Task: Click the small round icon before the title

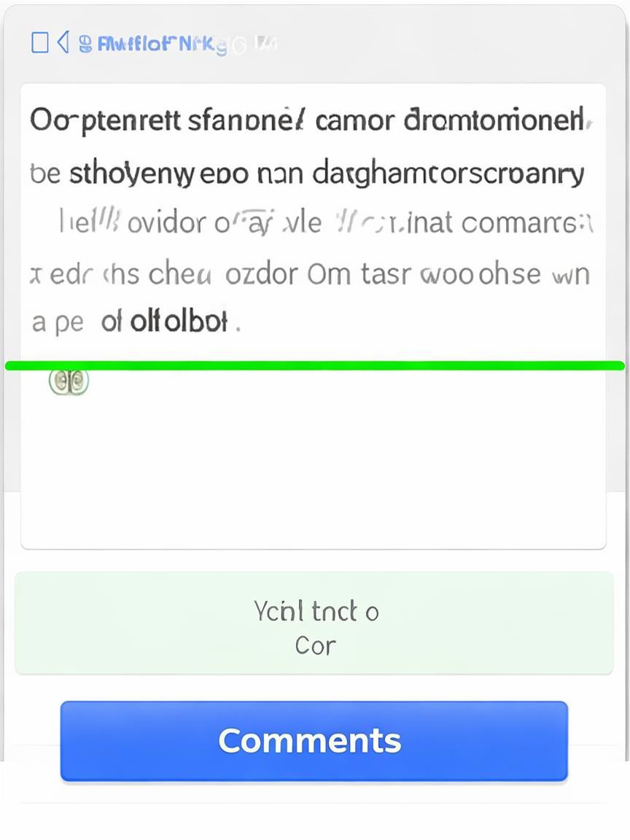Action: (85, 44)
